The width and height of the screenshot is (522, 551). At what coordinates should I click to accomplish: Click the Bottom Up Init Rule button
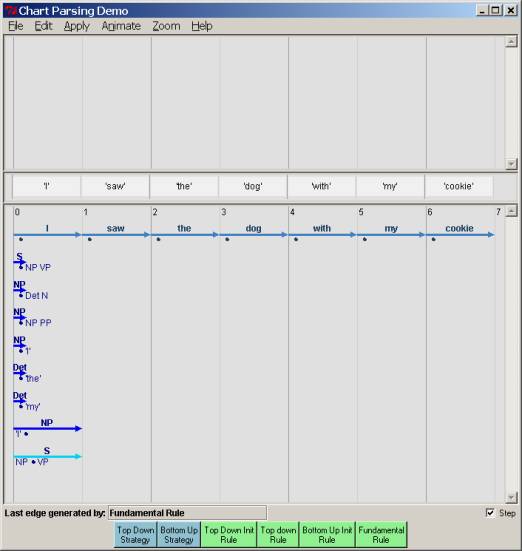(x=327, y=534)
